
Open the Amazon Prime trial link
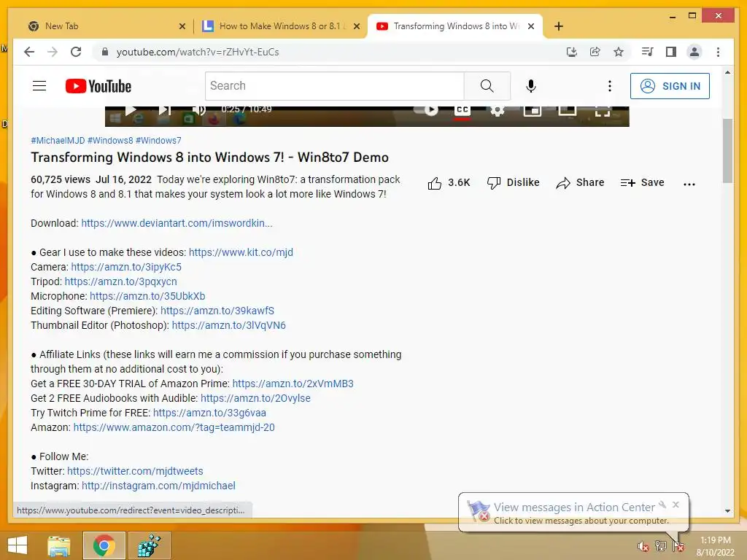(293, 384)
